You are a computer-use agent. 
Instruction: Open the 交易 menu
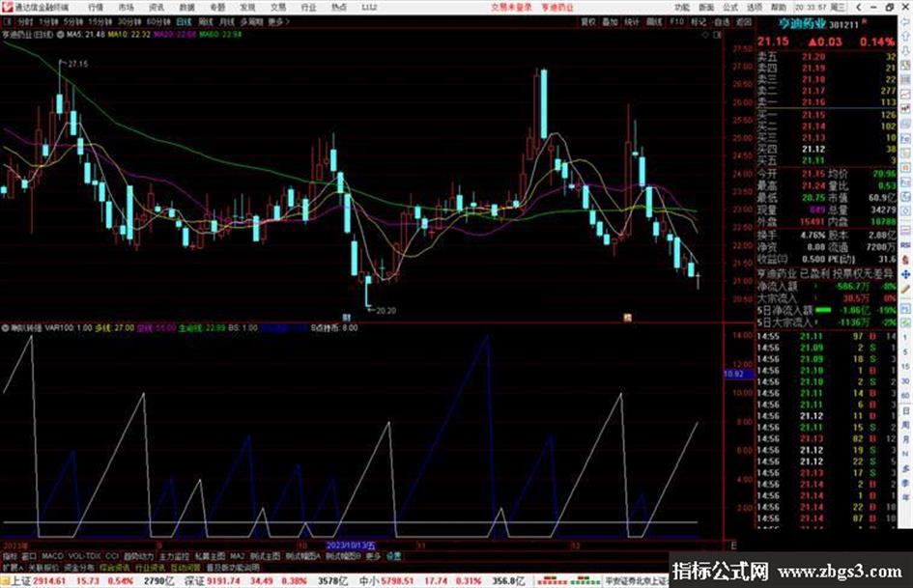pos(278,7)
